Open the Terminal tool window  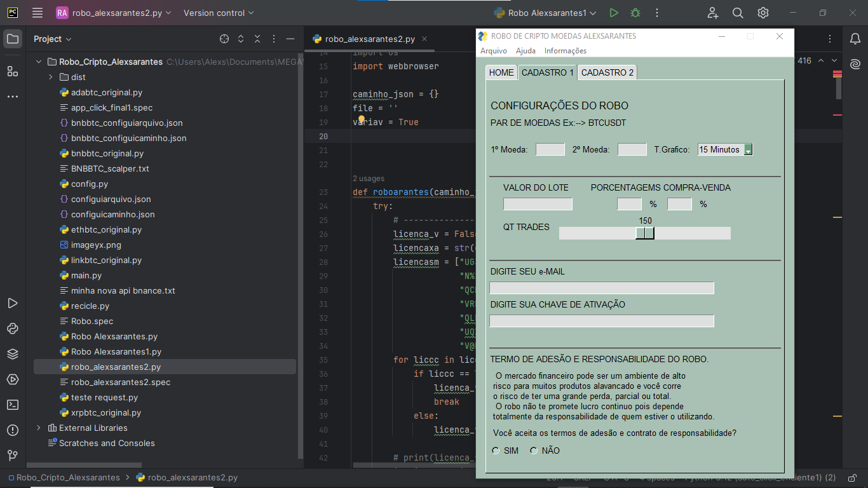pos(13,405)
